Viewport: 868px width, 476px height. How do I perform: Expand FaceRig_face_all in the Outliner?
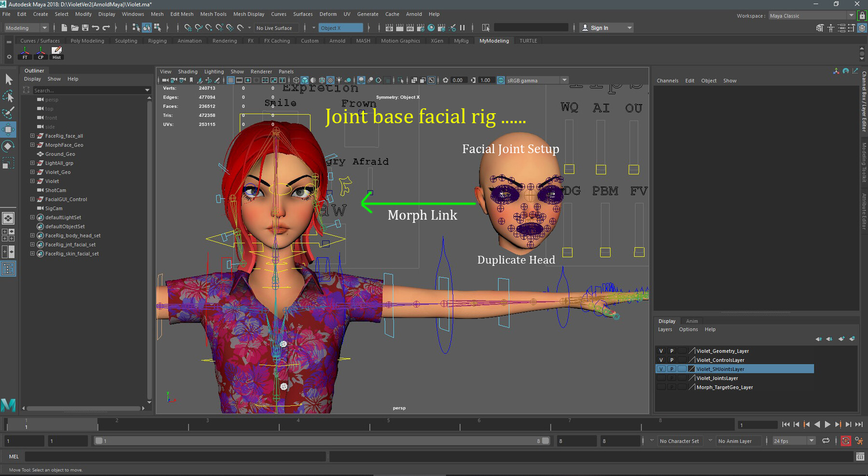point(32,136)
